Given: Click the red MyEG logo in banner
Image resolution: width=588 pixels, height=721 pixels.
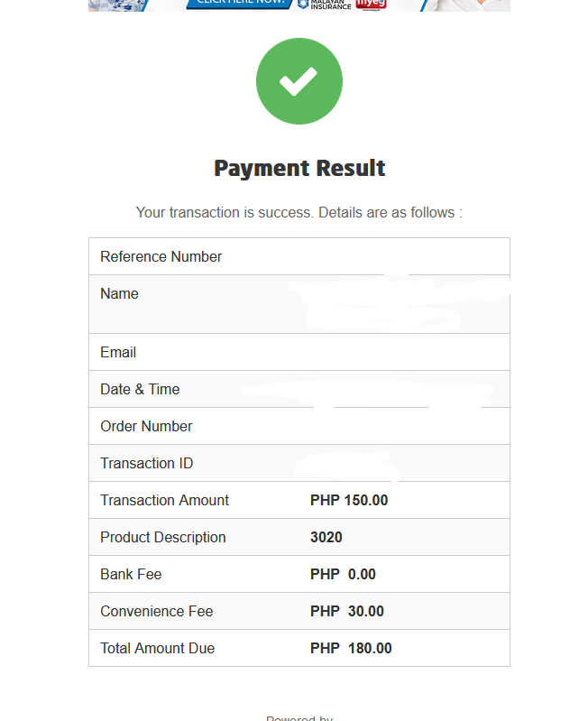Looking at the screenshot, I should coord(370,4).
